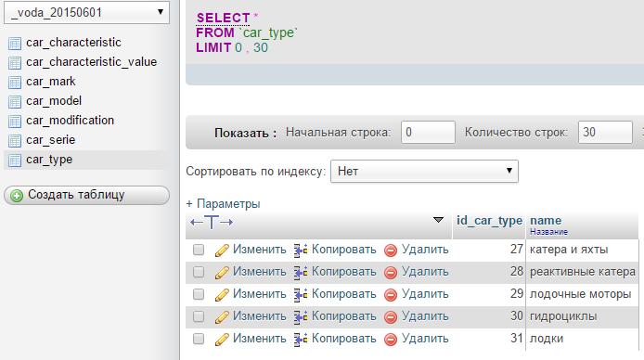This screenshot has width=644, height=360.
Task: Click the red delete icon for row 28
Action: pyautogui.click(x=391, y=273)
